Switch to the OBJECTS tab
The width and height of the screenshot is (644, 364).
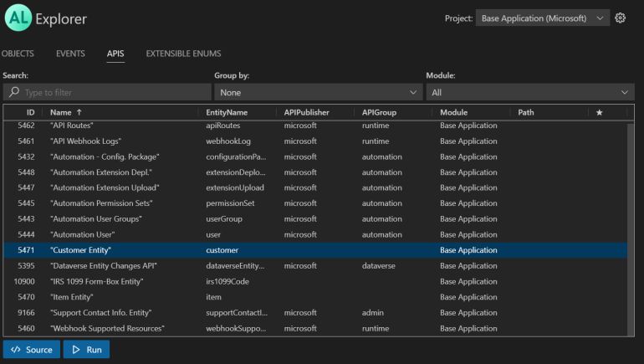[18, 54]
